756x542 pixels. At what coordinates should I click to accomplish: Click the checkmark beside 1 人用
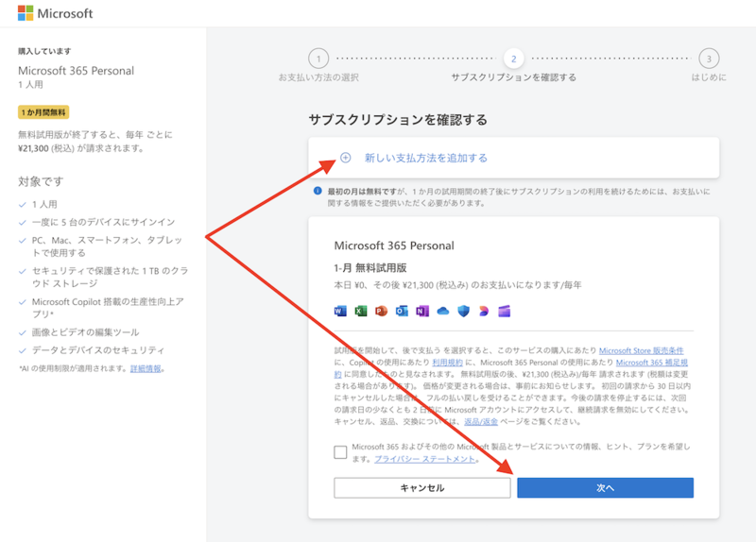[22, 205]
